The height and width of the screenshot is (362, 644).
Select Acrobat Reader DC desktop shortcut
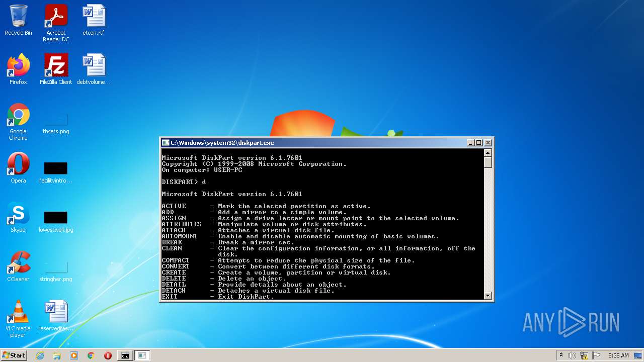click(56, 23)
